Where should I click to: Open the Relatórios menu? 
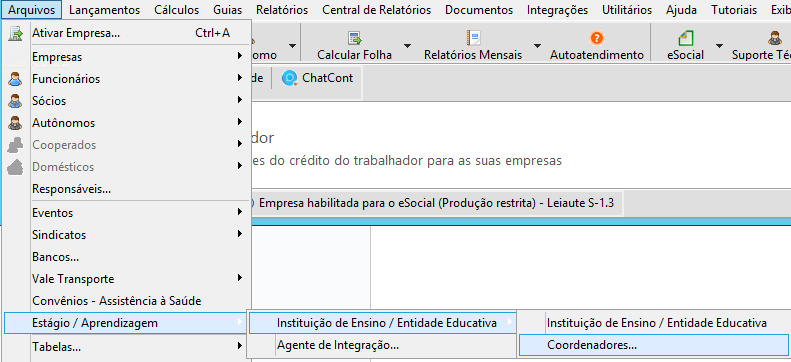click(282, 10)
